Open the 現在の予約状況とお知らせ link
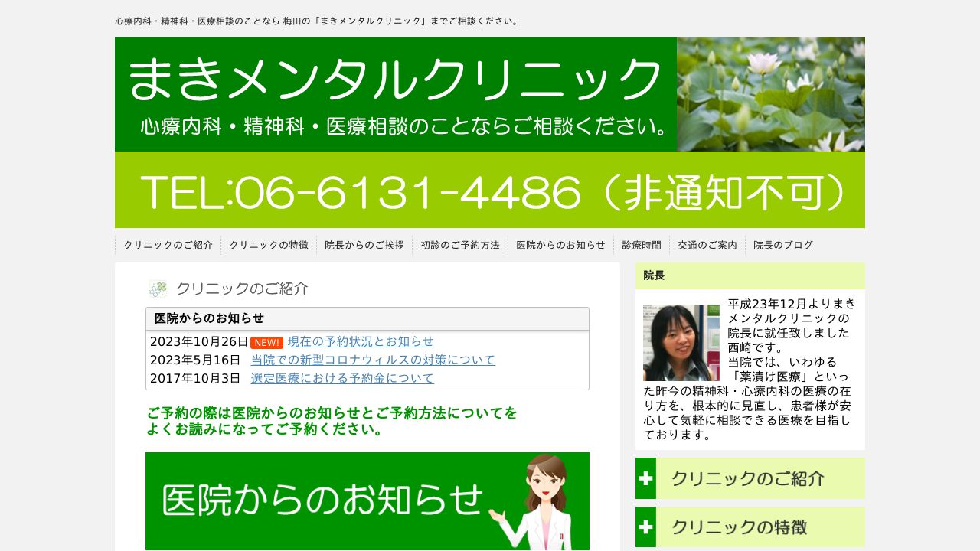The height and width of the screenshot is (551, 980). coord(360,341)
